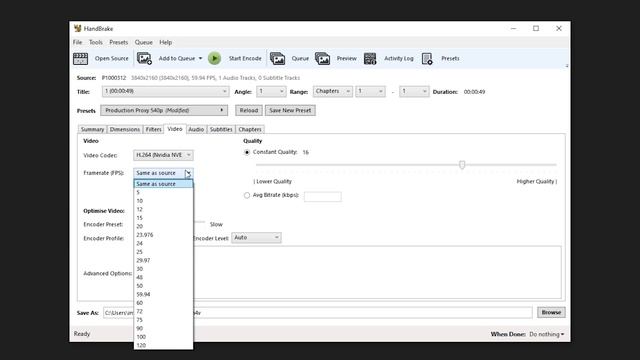The image size is (640, 360).
Task: Choose 60 fps in framerate list
Action: tap(163, 303)
